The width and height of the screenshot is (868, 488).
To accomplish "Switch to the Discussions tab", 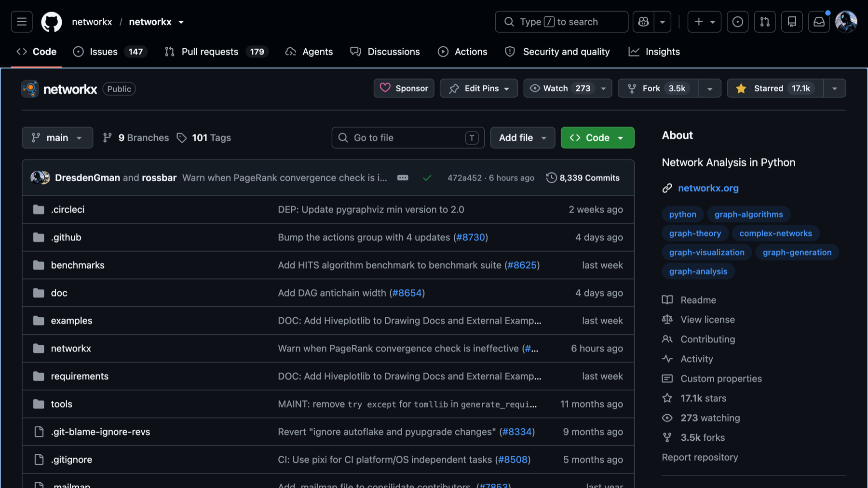I will pyautogui.click(x=385, y=52).
